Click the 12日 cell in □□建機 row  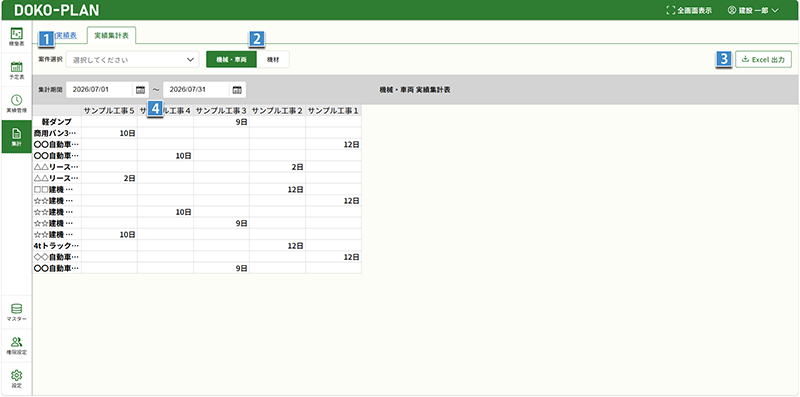(x=278, y=189)
